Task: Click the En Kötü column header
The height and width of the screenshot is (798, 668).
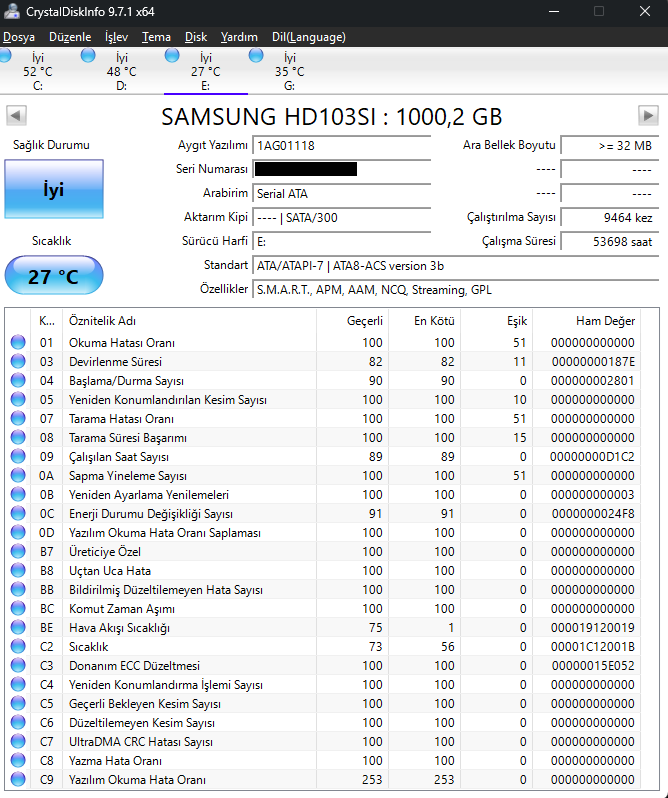Action: coord(424,321)
